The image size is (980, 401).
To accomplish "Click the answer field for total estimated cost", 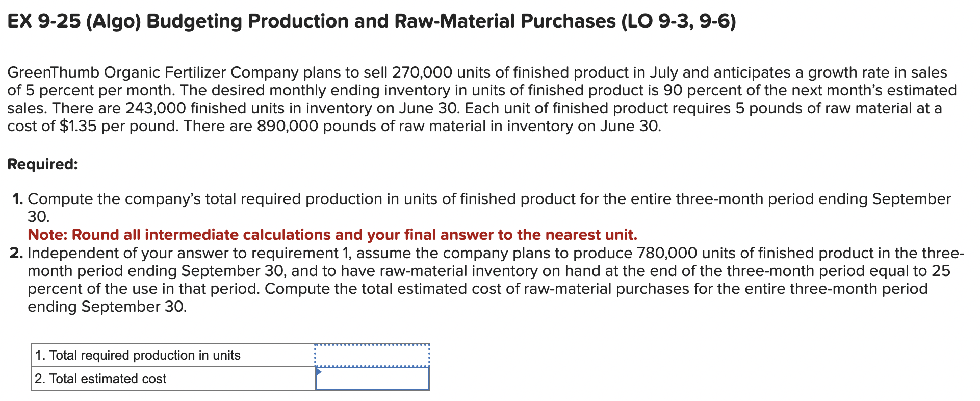I will click(374, 379).
